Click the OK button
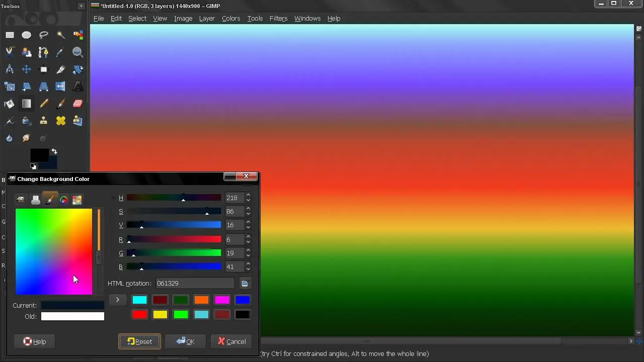 (185, 341)
